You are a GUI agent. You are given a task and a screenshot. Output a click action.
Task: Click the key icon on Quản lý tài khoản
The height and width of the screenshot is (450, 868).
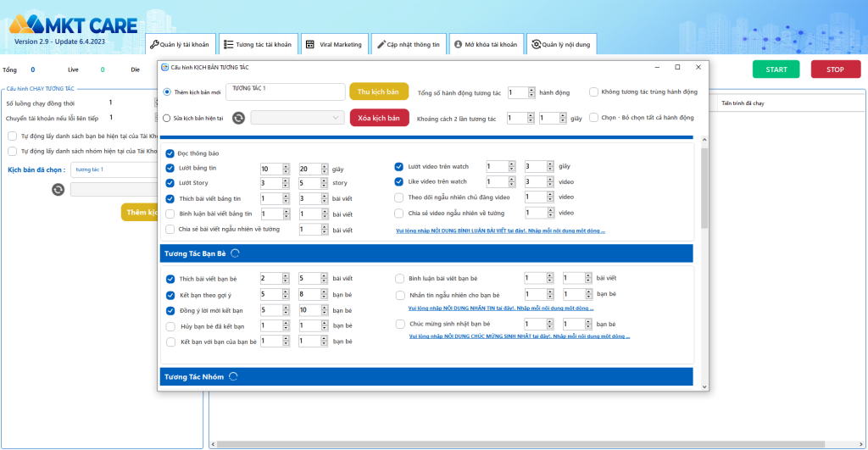(x=154, y=44)
